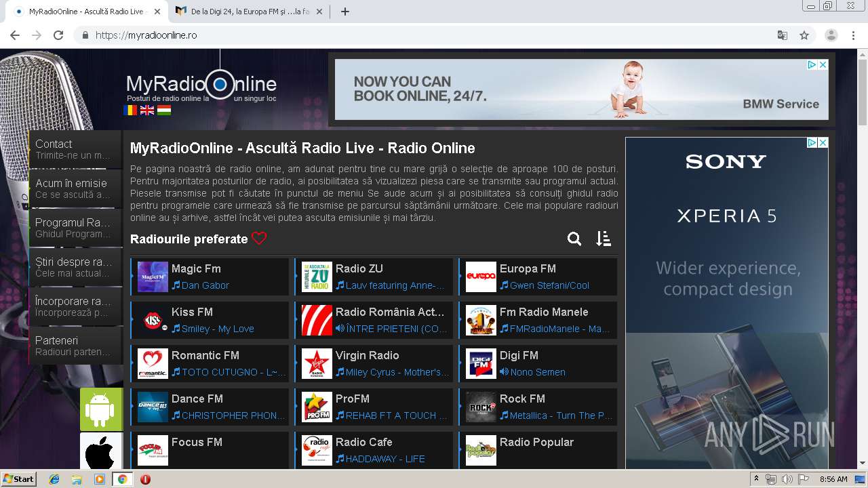Click the Fm Radio Manele logo
Image resolution: width=868 pixels, height=488 pixels.
point(481,320)
